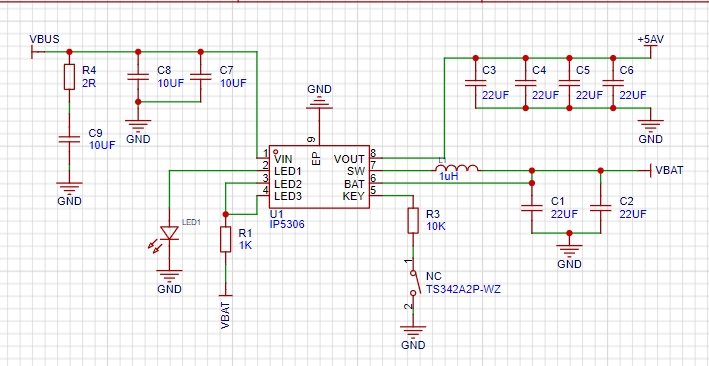Click the TS342A2P-WZ switch symbol
Viewport: 709px width, 366px height.
[x=413, y=283]
